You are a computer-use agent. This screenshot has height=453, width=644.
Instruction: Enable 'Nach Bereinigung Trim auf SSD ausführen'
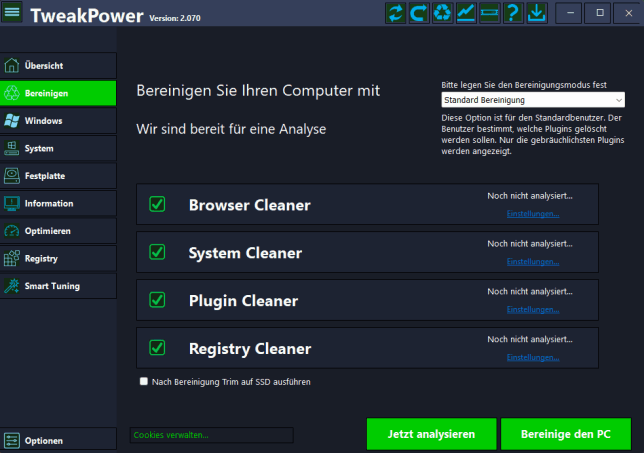(x=145, y=381)
